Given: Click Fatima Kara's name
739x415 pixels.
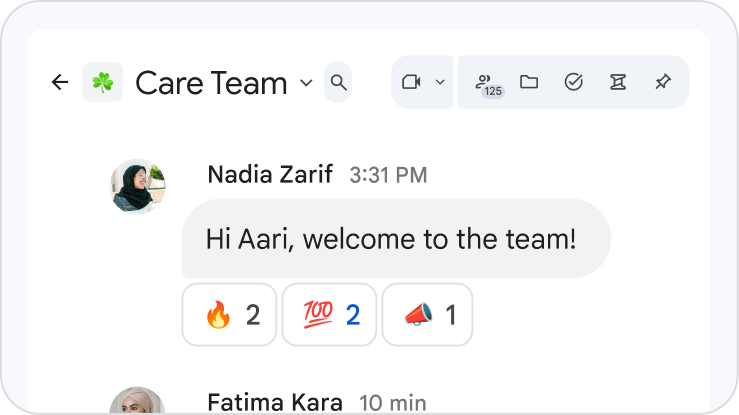Looking at the screenshot, I should [275, 403].
